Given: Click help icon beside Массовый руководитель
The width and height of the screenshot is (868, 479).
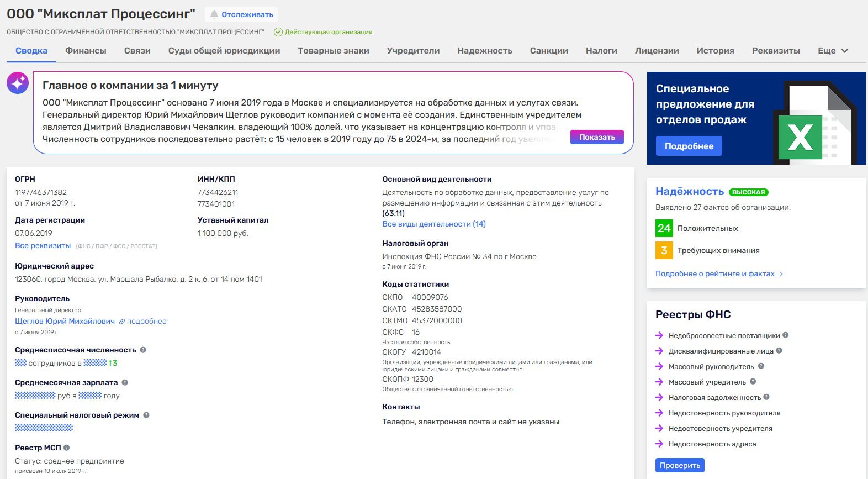Looking at the screenshot, I should pyautogui.click(x=761, y=366).
